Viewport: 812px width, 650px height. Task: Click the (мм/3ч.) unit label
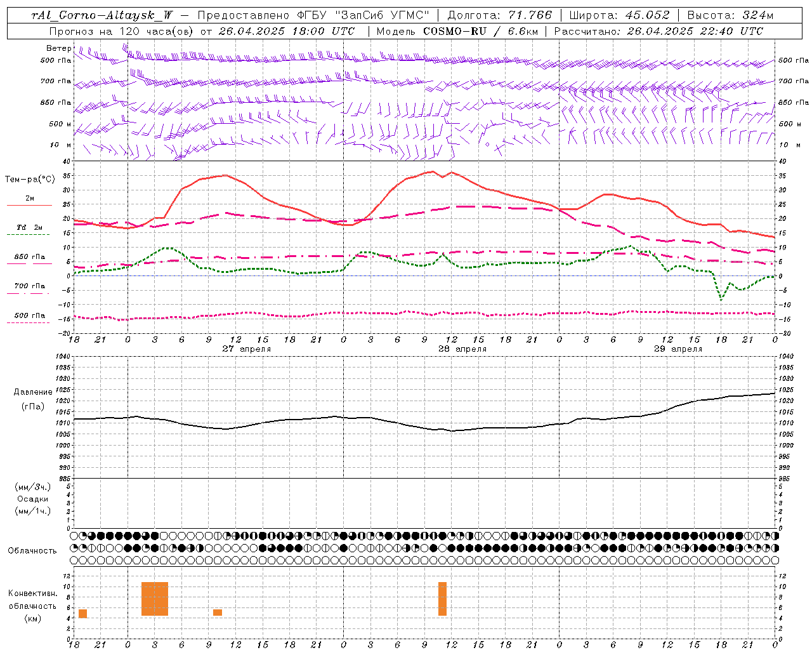tap(33, 487)
